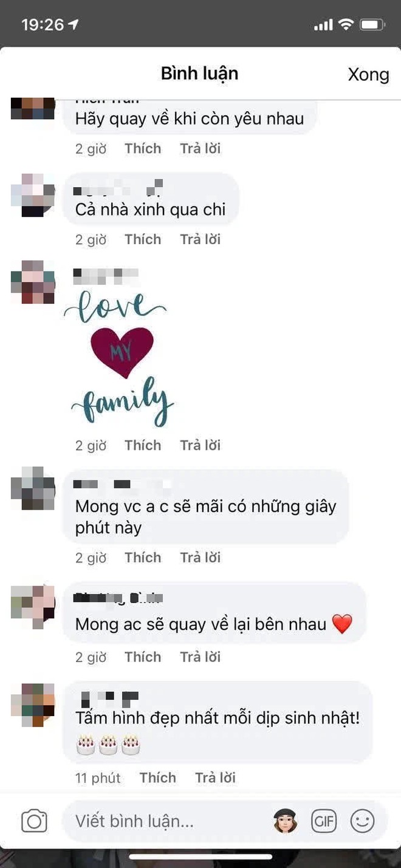Open profile picture of 'Cả nhà xinh' commenter
The height and width of the screenshot is (868, 401).
[x=33, y=195]
